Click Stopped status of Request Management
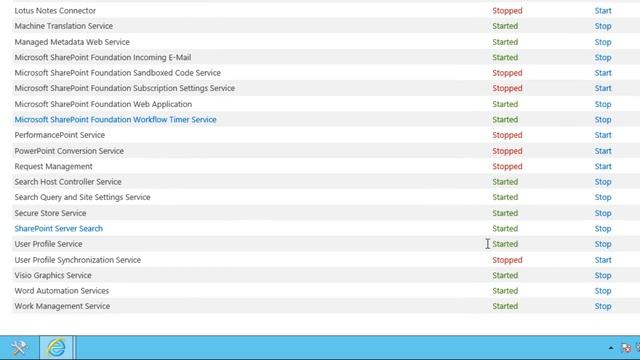Image resolution: width=640 pixels, height=360 pixels. pyautogui.click(x=507, y=167)
